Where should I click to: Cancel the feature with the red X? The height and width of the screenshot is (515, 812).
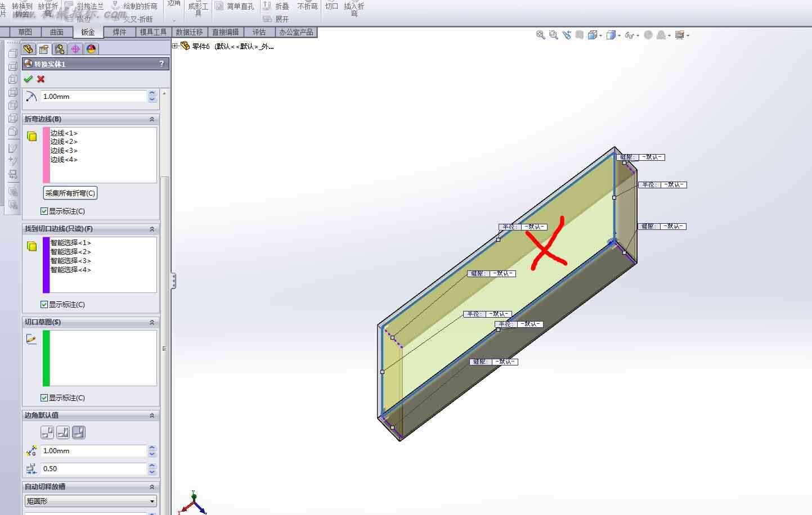(41, 79)
